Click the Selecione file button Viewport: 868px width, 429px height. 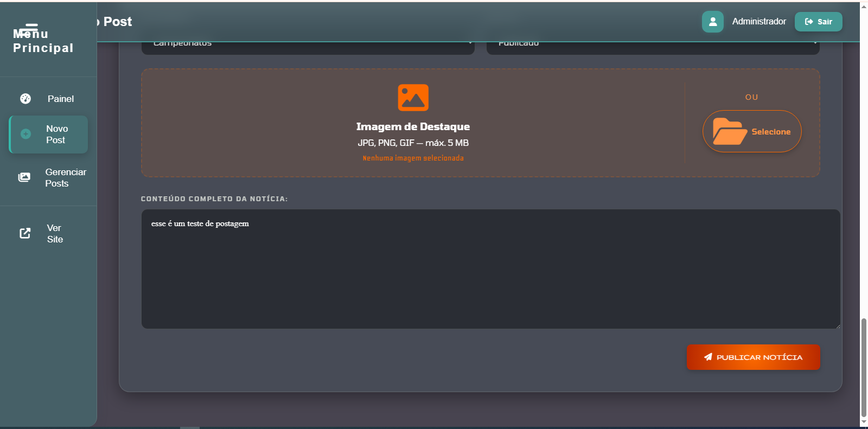752,131
